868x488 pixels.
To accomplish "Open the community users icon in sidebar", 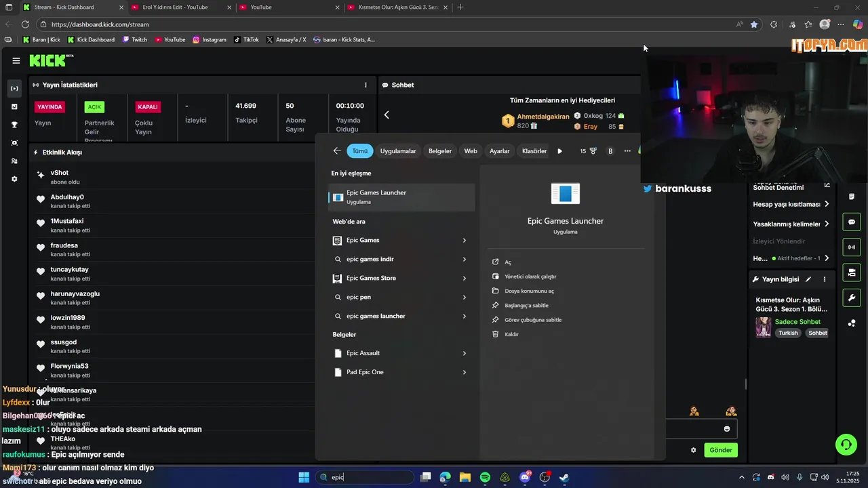I will [14, 161].
